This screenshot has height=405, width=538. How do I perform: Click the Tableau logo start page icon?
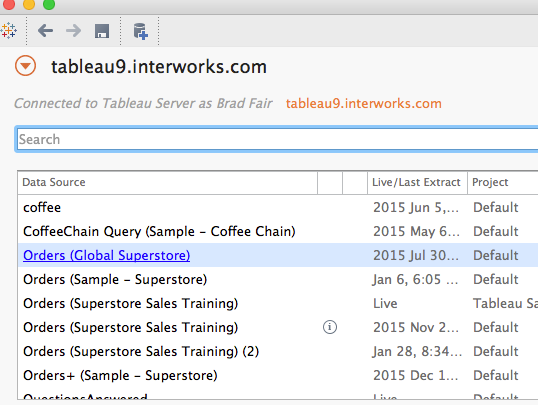(8, 31)
